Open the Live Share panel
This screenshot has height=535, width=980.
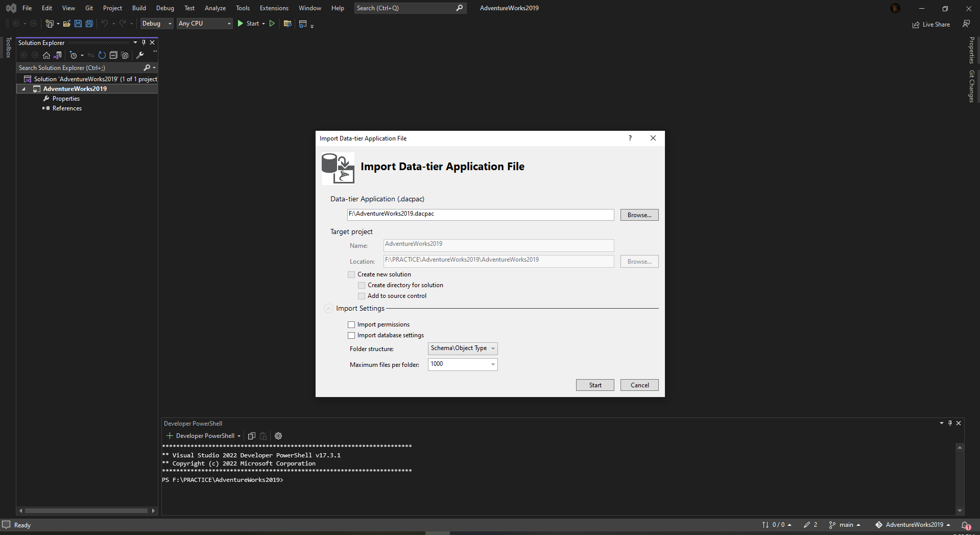point(931,24)
